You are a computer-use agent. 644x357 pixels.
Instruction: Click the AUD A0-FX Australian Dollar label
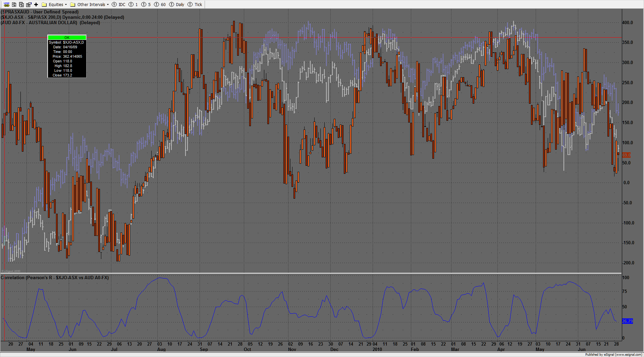coord(50,22)
